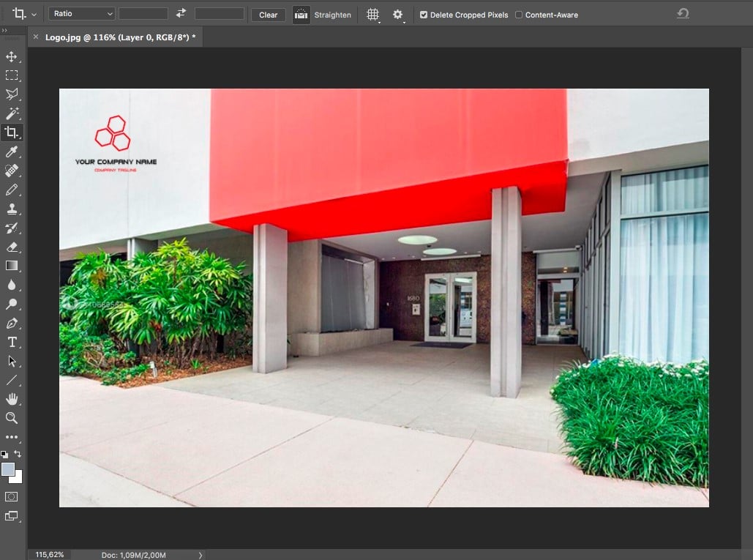
Task: Open the Ratio preset dropdown
Action: (82, 14)
